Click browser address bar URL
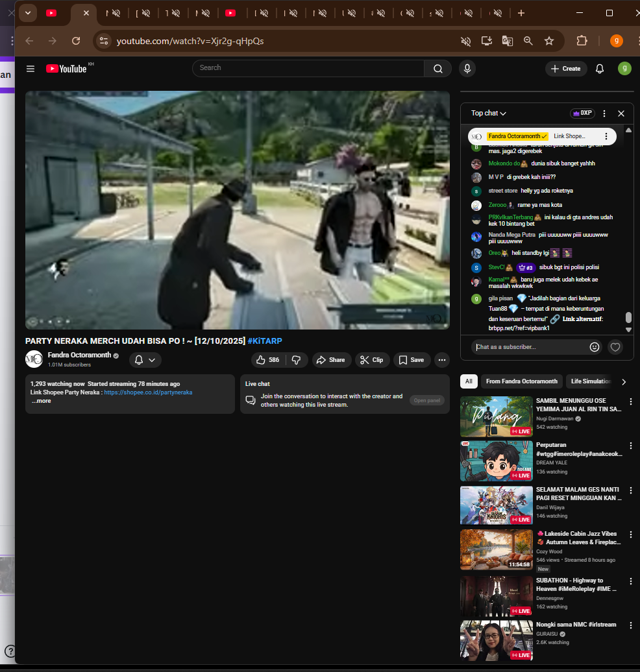The height and width of the screenshot is (672, 640). coord(190,41)
